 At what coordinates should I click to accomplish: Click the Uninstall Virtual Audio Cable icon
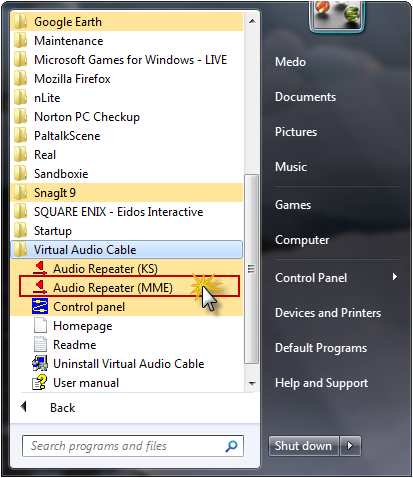click(40, 364)
